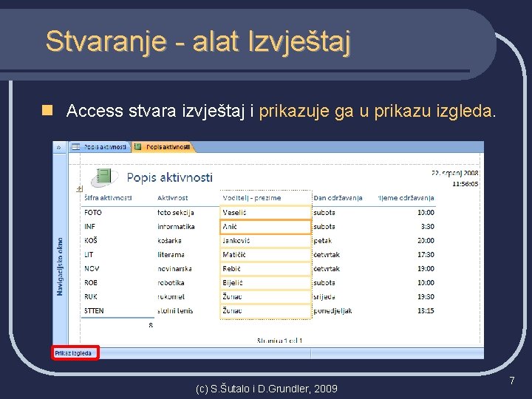Viewport: 532px width, 399px height.
Task: Click subota in the FOTO row
Action: 324,213
